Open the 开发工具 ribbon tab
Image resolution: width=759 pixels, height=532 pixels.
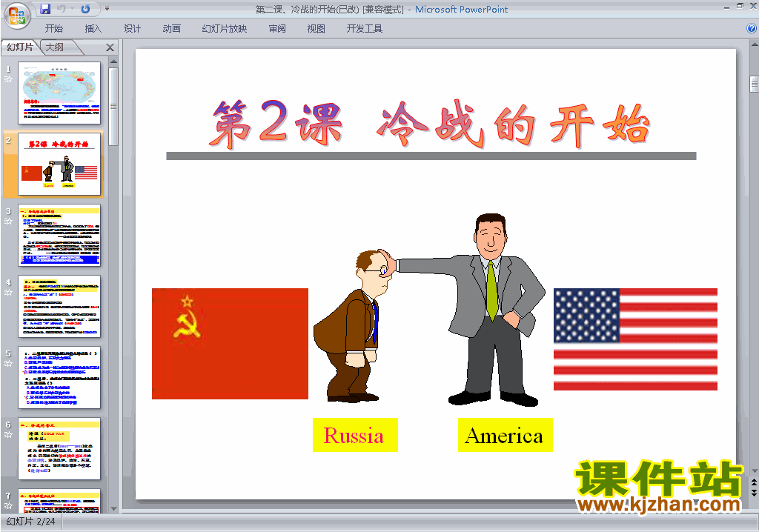[365, 29]
